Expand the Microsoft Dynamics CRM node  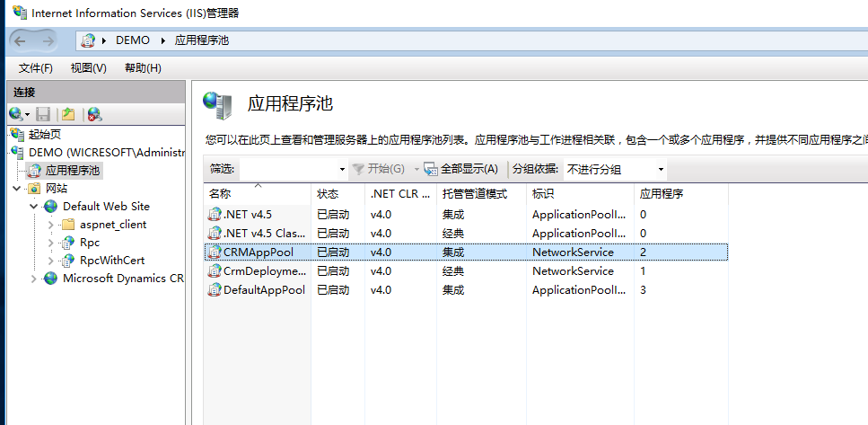point(34,279)
